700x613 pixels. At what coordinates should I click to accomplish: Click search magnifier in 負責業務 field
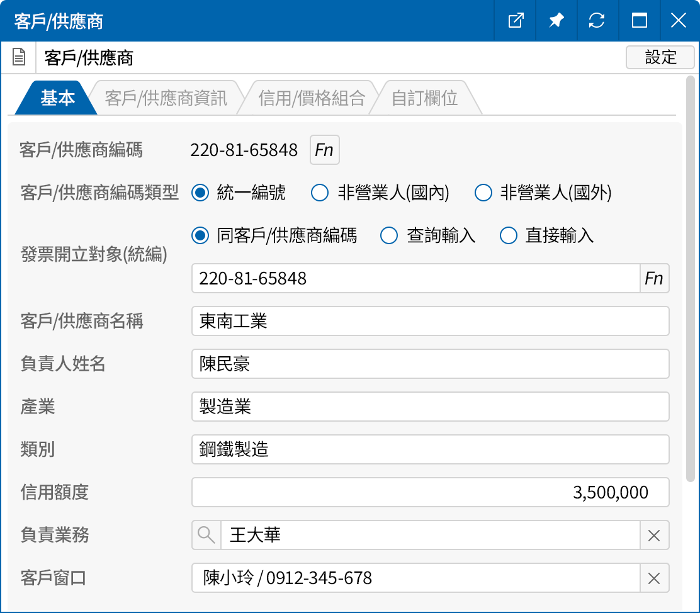pos(206,535)
